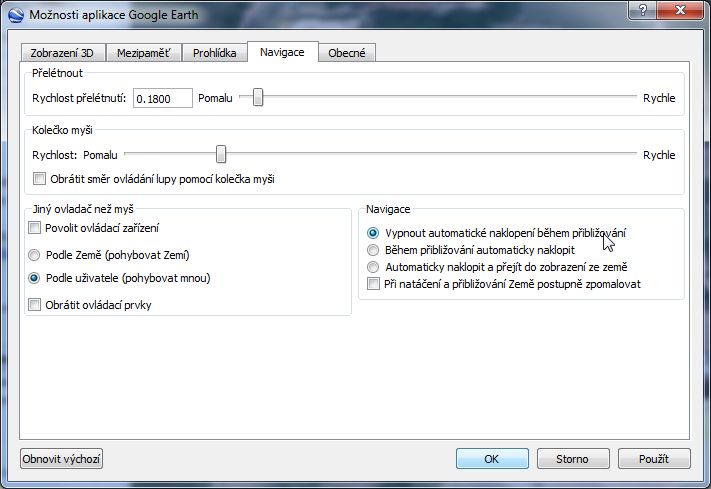Select Během přibližování automaticky naklopit

click(x=373, y=250)
